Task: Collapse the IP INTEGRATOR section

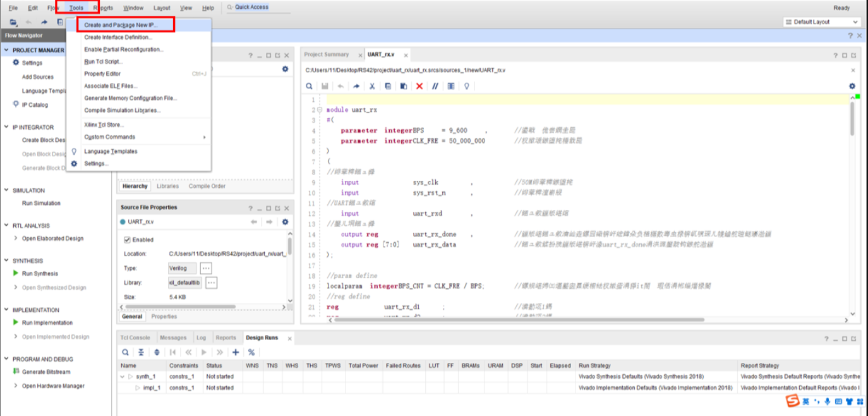Action: tap(7, 127)
